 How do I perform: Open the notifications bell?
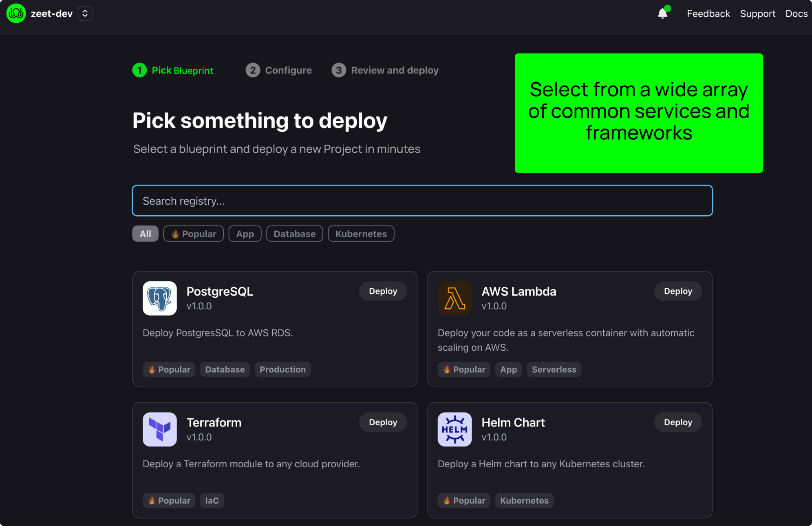[663, 13]
